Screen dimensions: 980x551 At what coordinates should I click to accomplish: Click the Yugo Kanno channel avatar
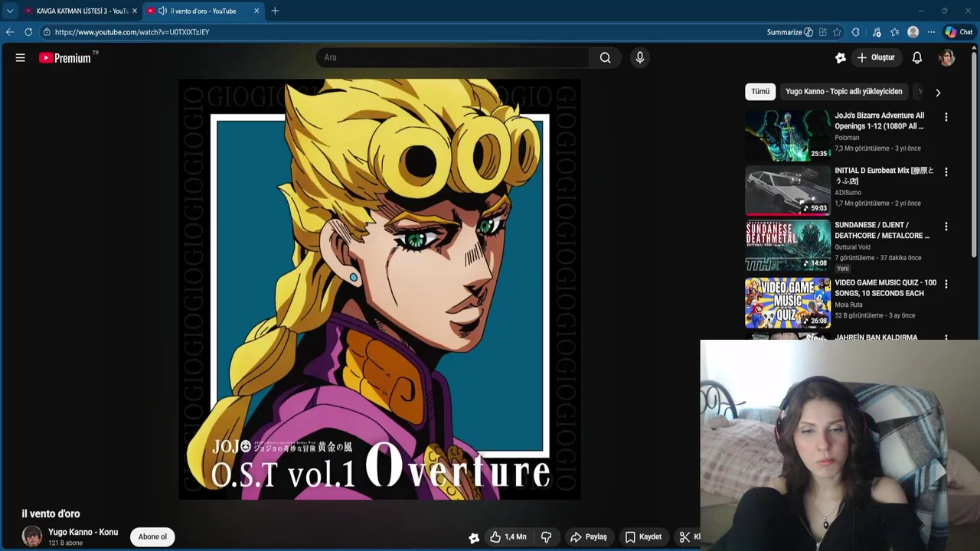32,536
